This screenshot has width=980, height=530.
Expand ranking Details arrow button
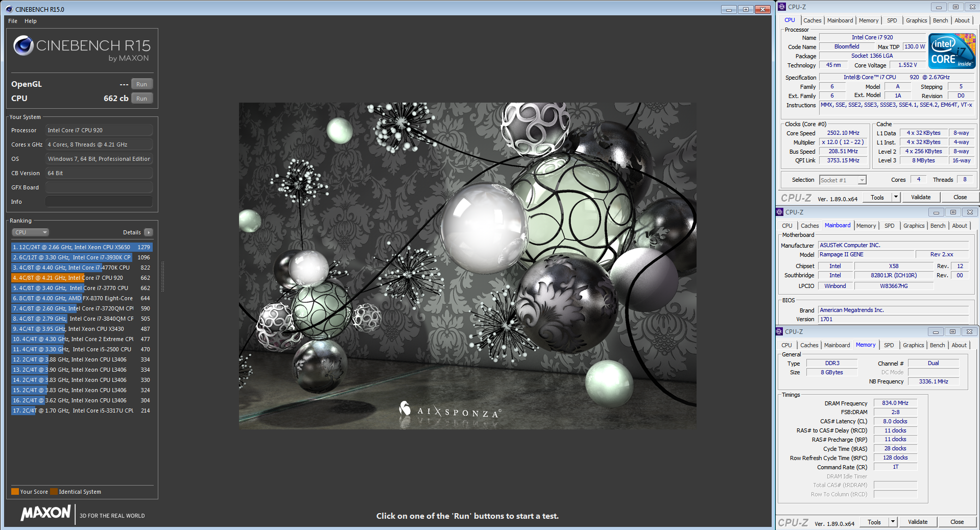click(x=149, y=232)
